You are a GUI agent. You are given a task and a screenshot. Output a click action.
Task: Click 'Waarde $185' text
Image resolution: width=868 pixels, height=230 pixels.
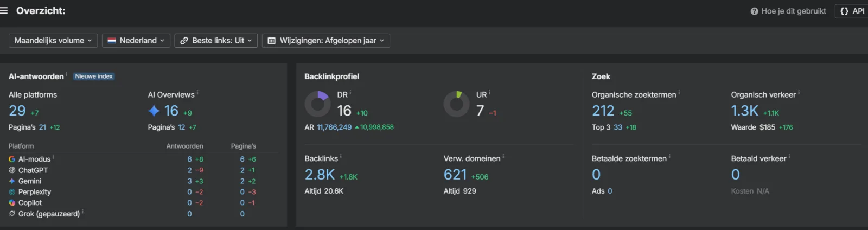click(x=753, y=127)
